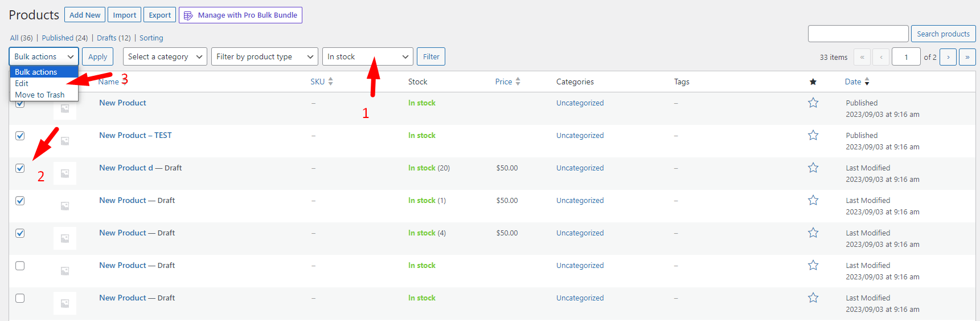Expand Filter by product type dropdown
Screen dimensions: 980x321
point(264,57)
